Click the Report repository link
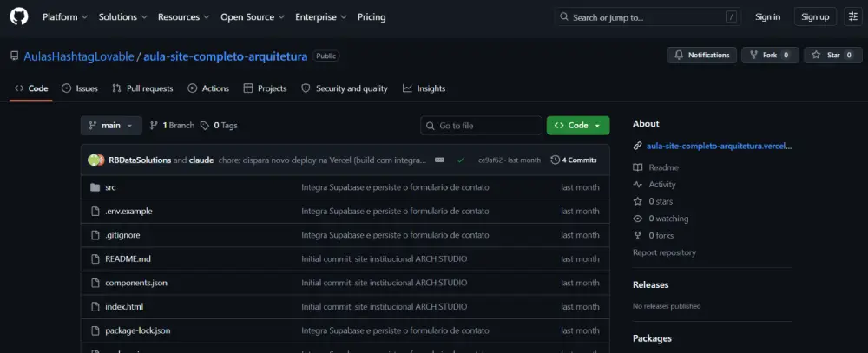Viewport: 868px width, 353px height. [x=664, y=252]
